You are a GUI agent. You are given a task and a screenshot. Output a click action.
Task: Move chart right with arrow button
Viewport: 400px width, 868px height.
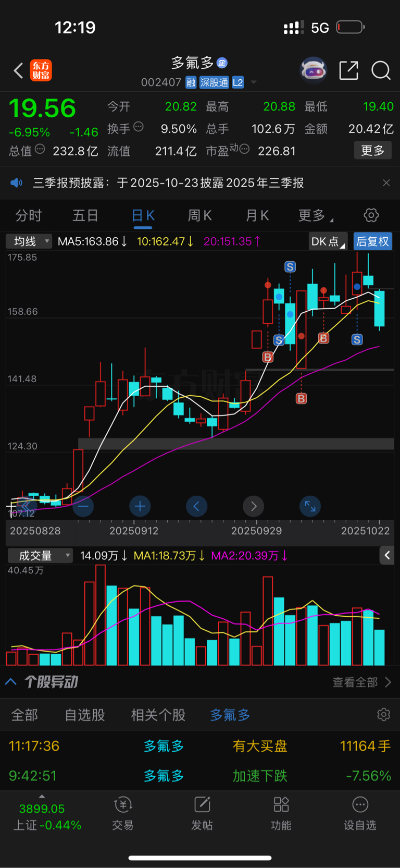(x=254, y=506)
